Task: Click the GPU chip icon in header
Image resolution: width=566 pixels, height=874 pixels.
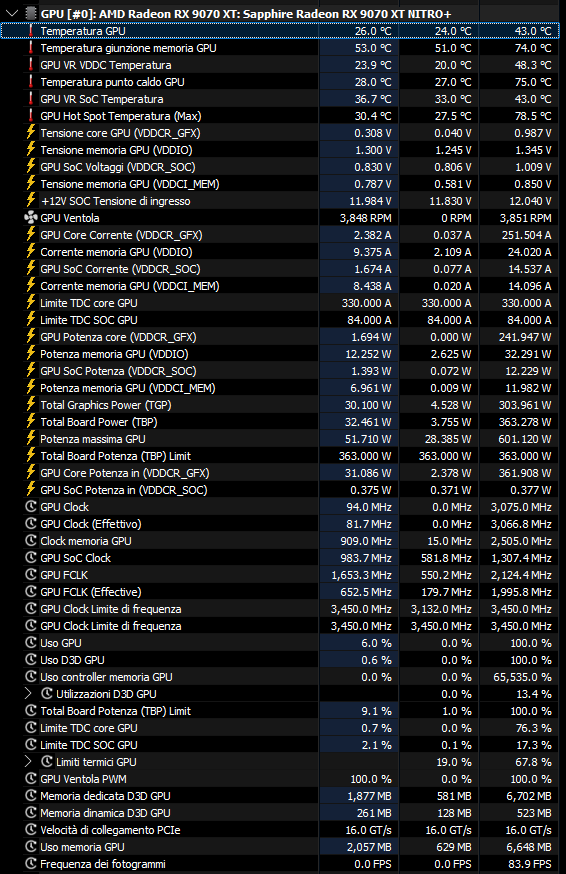Action: pos(31,13)
